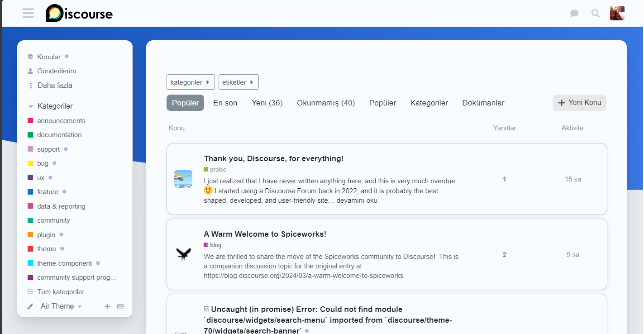Click the pink announcements color square
644x334 pixels.
(x=30, y=121)
